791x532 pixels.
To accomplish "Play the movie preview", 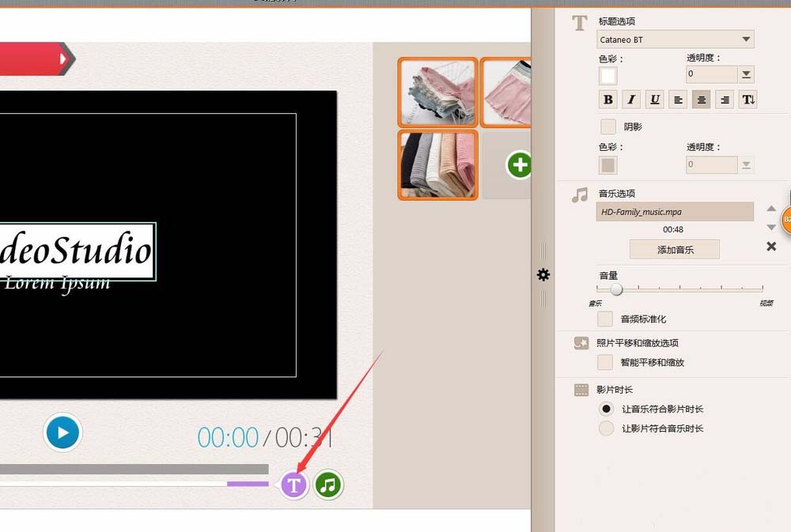I will point(62,432).
